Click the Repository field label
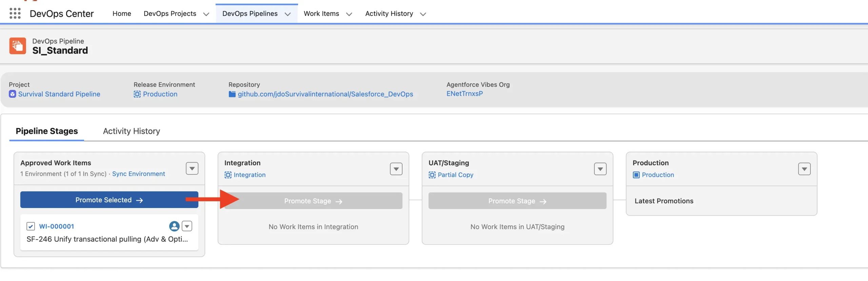The height and width of the screenshot is (281, 868). pos(244,85)
